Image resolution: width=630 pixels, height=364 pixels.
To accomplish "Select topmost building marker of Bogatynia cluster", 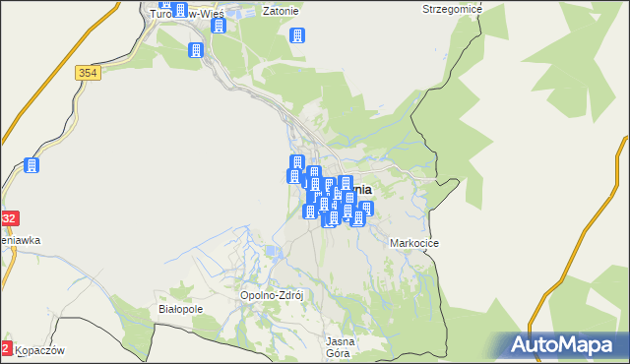I will click(297, 162).
